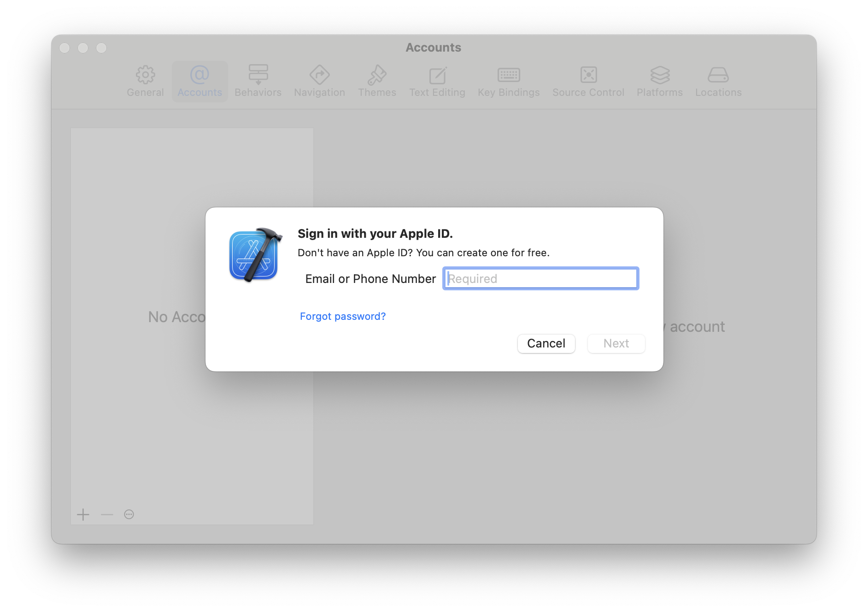The width and height of the screenshot is (868, 612).
Task: Click the Xcode hammer app icon
Action: pyautogui.click(x=255, y=255)
